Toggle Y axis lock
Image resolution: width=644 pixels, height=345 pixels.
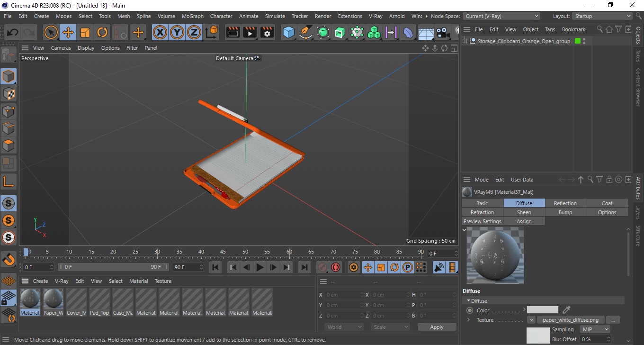pos(177,33)
